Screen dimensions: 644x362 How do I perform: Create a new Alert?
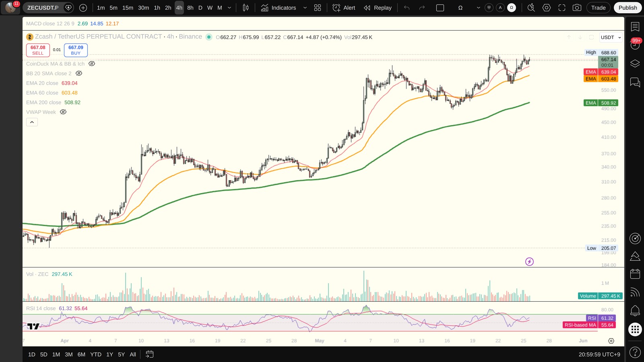coord(344,8)
